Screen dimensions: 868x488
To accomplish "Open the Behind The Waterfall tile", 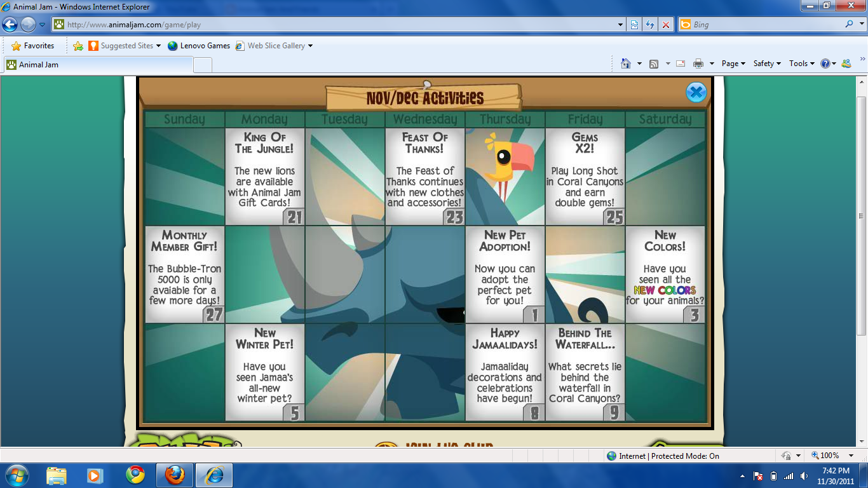I will tap(585, 372).
